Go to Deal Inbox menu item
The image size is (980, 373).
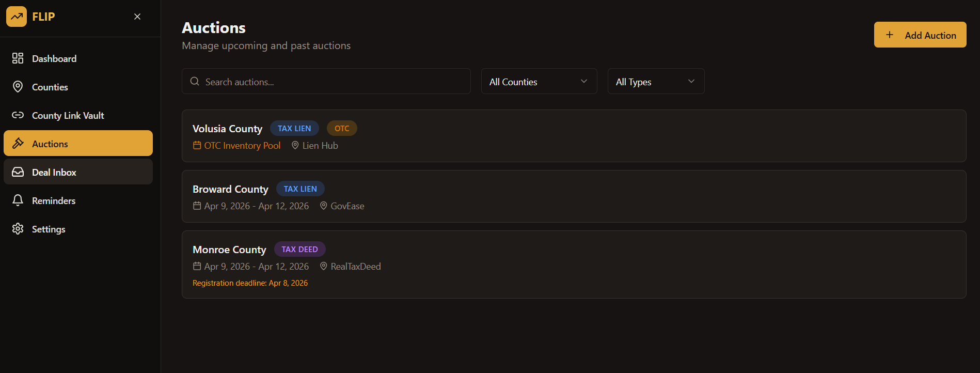coord(78,172)
